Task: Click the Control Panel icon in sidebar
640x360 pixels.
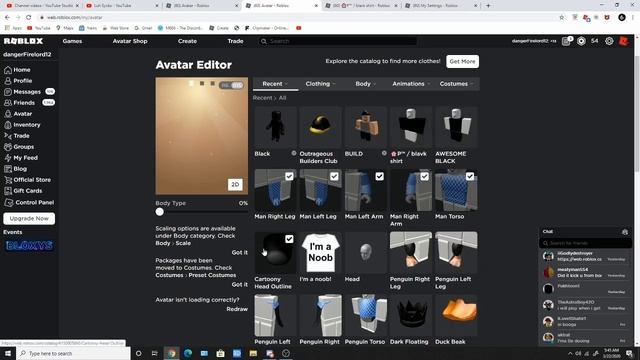Action: tap(9, 202)
